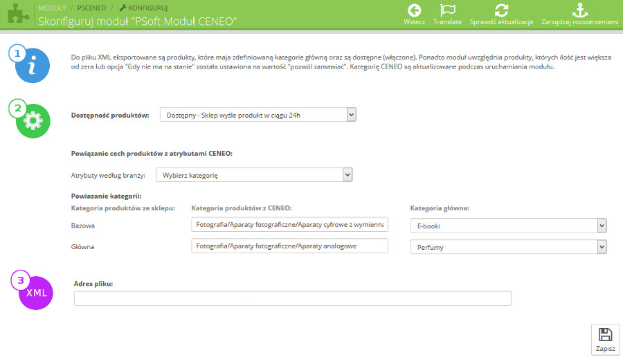This screenshot has width=623, height=364.
Task: Click the green gear settings step icon
Action: 33,121
